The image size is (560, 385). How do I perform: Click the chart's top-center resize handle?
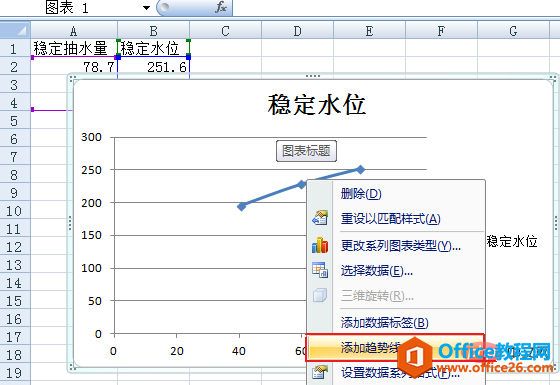[313, 76]
